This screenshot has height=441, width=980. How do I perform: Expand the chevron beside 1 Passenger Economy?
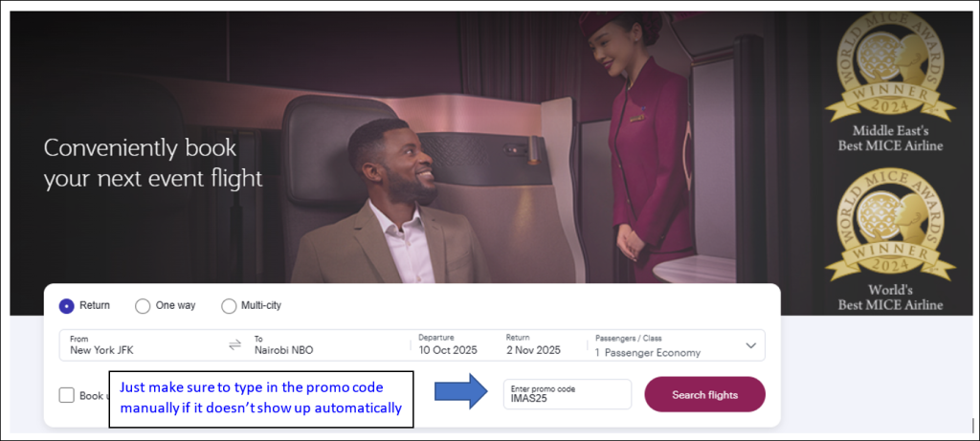coord(750,345)
